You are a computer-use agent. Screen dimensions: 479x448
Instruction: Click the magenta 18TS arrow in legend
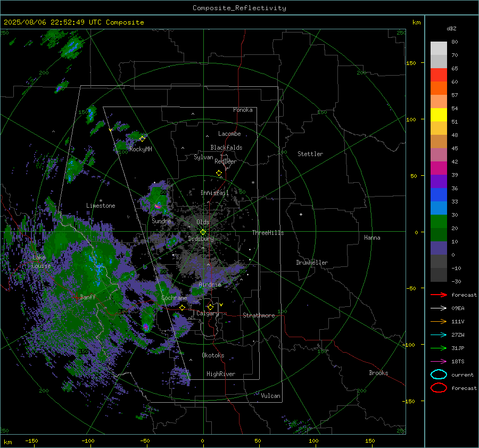pos(439,362)
